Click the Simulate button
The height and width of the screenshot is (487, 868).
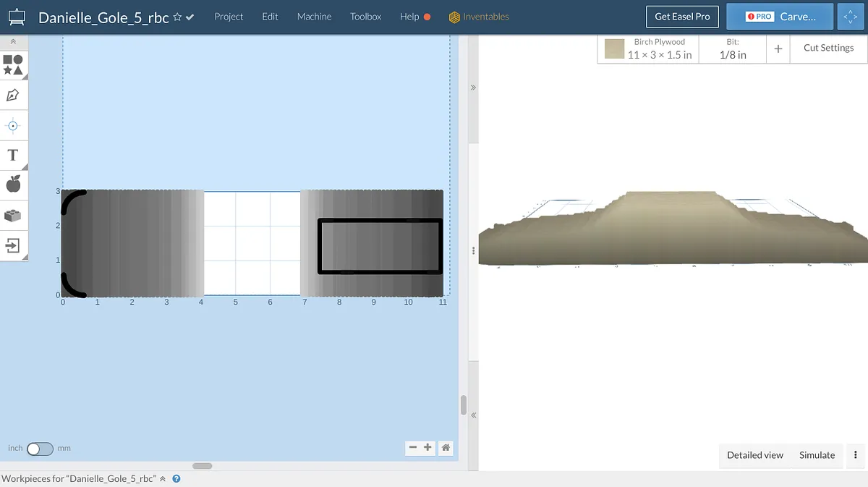(817, 455)
